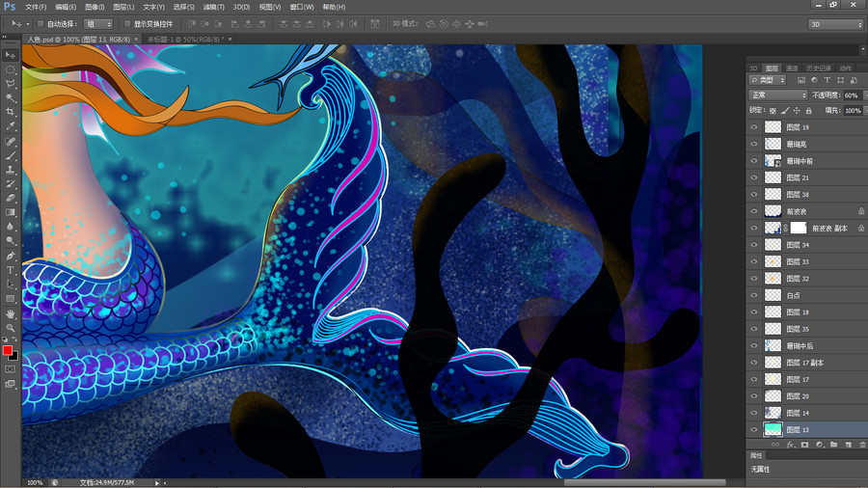Click the delete layer trash icon
Image resolution: width=868 pixels, height=488 pixels.
coord(862,445)
